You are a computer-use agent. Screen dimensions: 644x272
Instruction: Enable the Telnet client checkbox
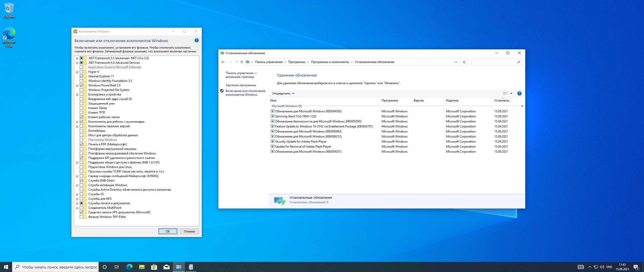click(82, 108)
